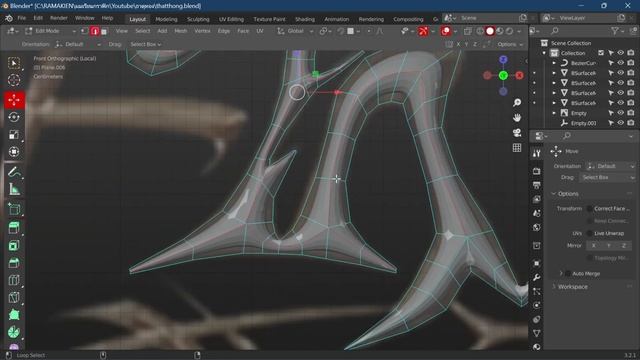The width and height of the screenshot is (640, 360).
Task: Enable Correct Face Attributes checkbox
Action: tap(589, 209)
